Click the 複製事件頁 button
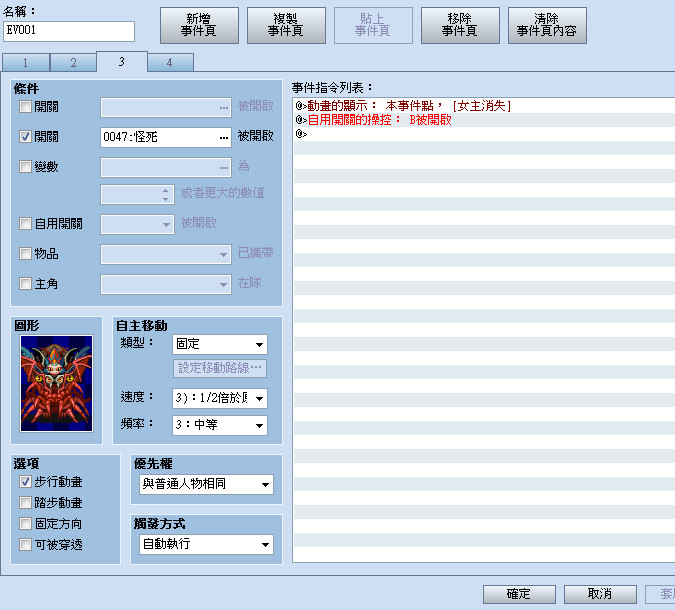The image size is (675, 610). pos(286,25)
